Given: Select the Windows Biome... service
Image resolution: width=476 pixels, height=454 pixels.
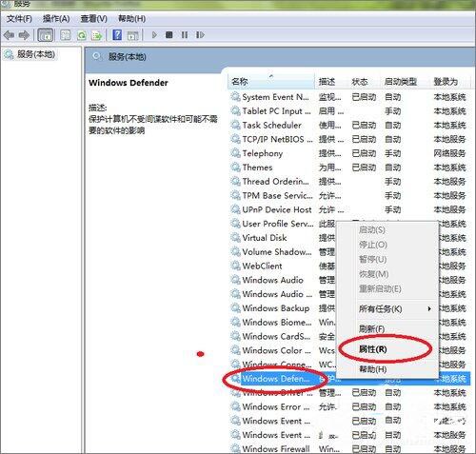Looking at the screenshot, I should click(x=276, y=322).
